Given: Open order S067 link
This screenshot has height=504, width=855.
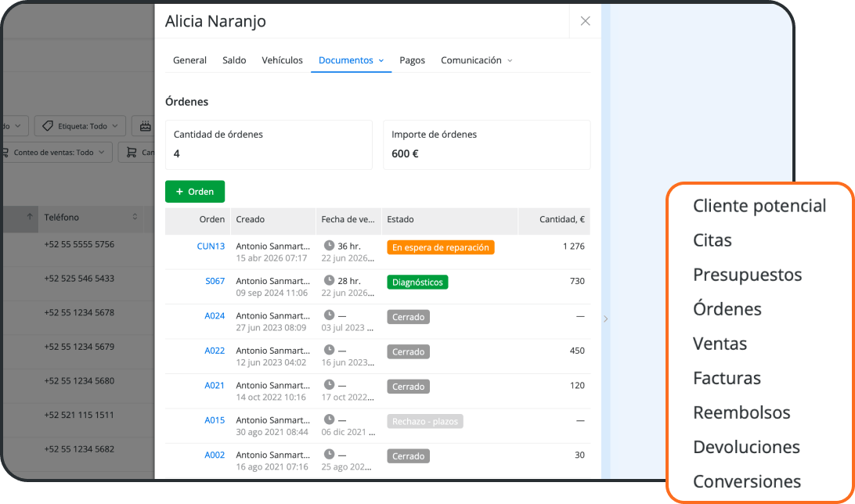Looking at the screenshot, I should pyautogui.click(x=215, y=281).
